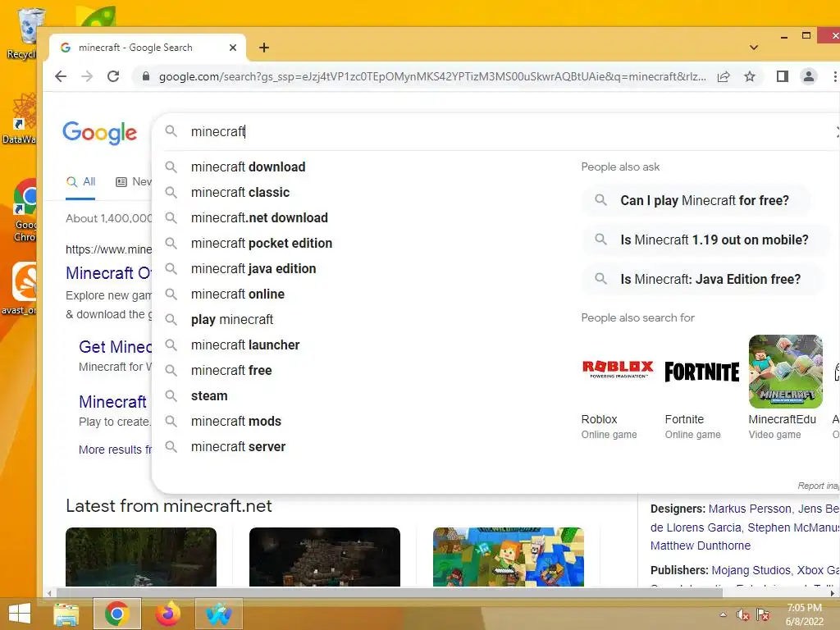Open question Can I play Minecraft for free?
The width and height of the screenshot is (840, 630).
[696, 200]
